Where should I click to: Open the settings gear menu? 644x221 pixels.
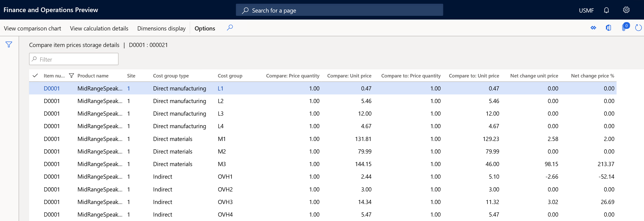coord(626,10)
